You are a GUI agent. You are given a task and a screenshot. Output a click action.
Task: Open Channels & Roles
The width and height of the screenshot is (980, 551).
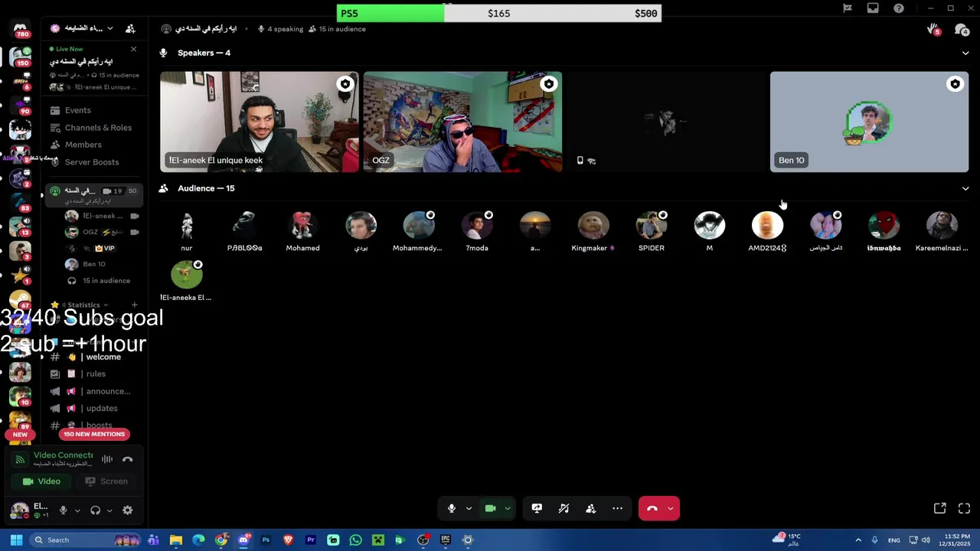[98, 128]
